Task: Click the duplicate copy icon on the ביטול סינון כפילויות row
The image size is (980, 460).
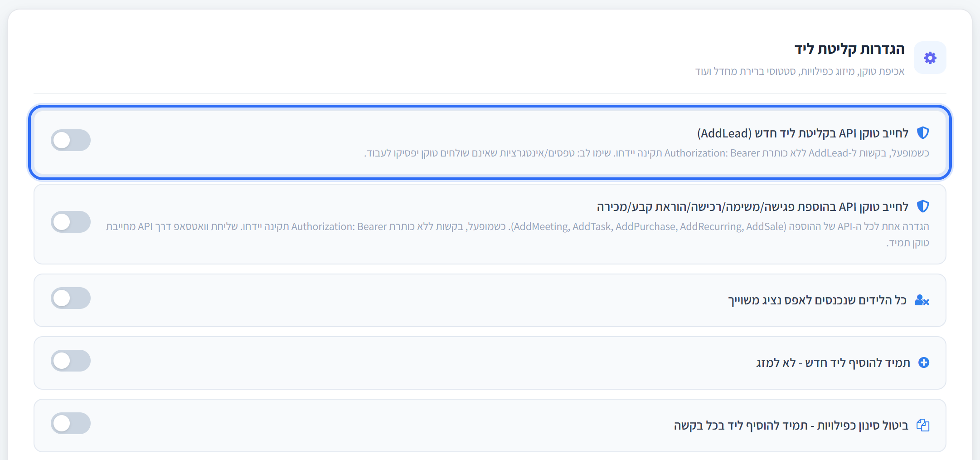Action: (923, 425)
